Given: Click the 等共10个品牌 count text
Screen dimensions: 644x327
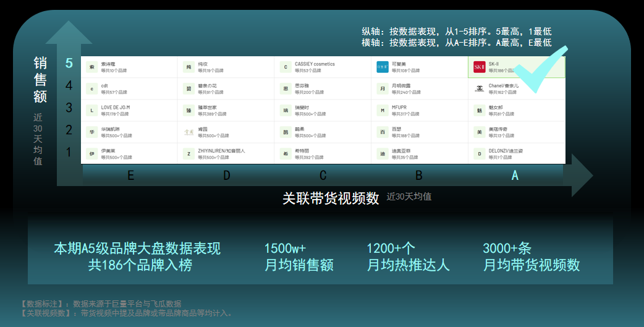Looking at the screenshot, I should click(x=114, y=70).
